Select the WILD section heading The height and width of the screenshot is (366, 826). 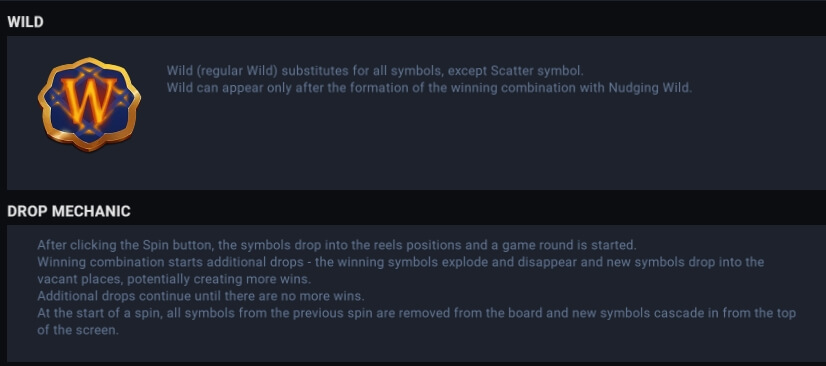[x=25, y=22]
